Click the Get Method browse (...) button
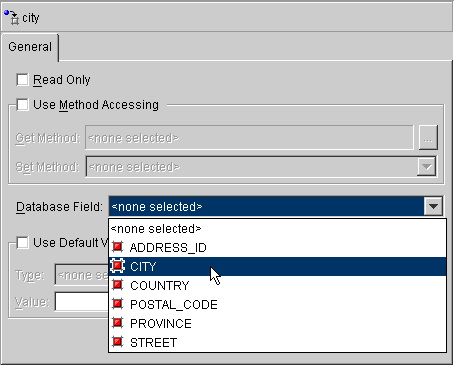This screenshot has height=366, width=454. pos(428,138)
